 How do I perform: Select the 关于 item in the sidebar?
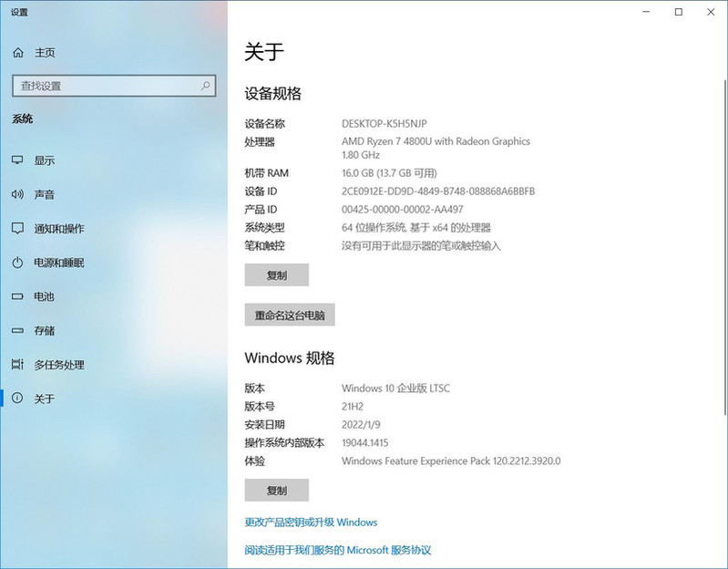pos(44,398)
